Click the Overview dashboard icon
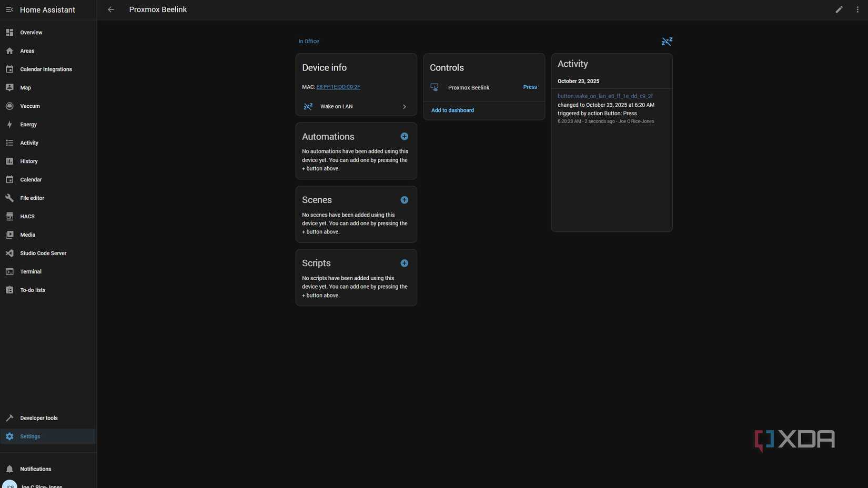Image resolution: width=868 pixels, height=488 pixels. 9,33
